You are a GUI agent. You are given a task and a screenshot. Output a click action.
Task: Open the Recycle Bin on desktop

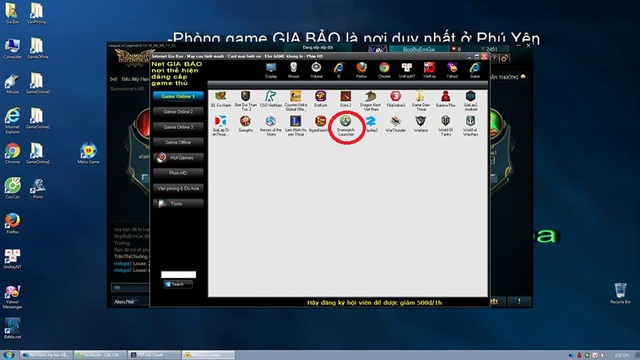tap(620, 293)
